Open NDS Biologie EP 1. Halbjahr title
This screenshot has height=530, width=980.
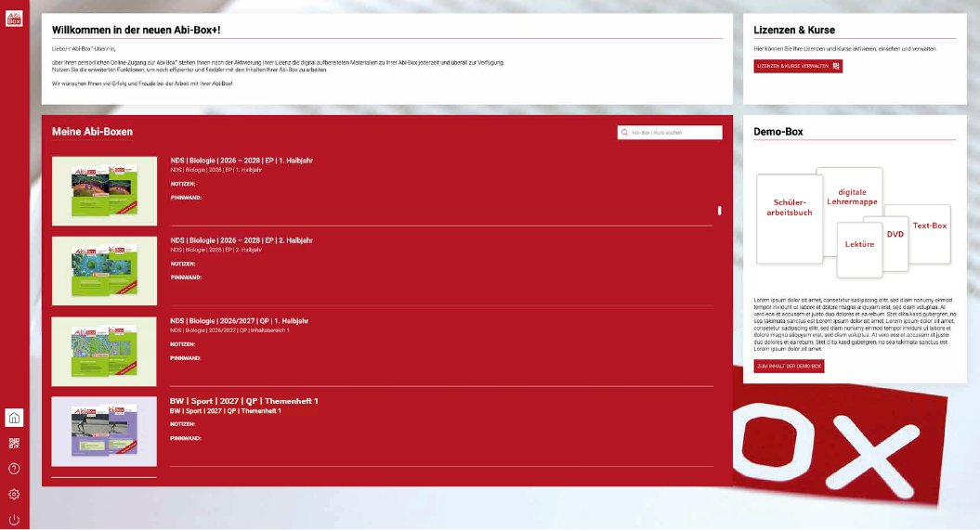241,161
